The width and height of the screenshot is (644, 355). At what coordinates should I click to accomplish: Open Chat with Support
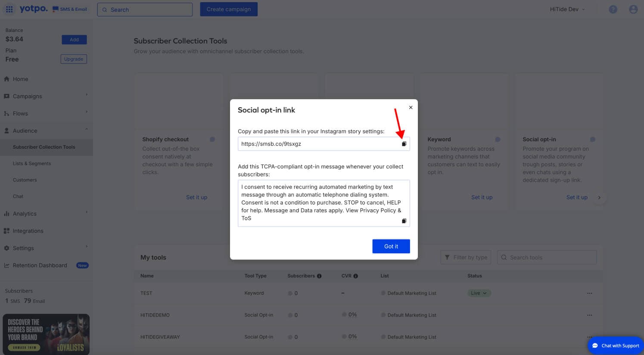(616, 346)
